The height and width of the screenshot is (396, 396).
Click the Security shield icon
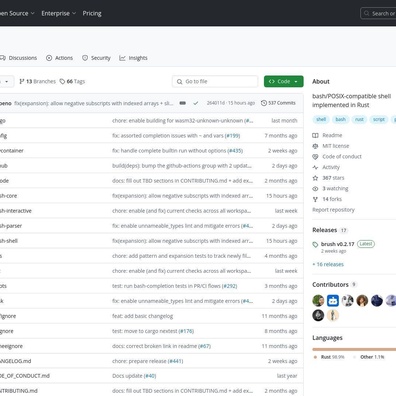click(x=85, y=58)
